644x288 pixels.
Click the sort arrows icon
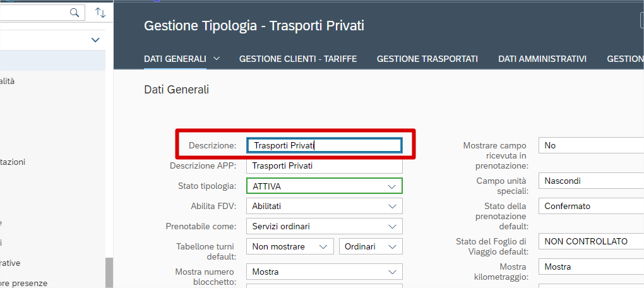coord(100,12)
